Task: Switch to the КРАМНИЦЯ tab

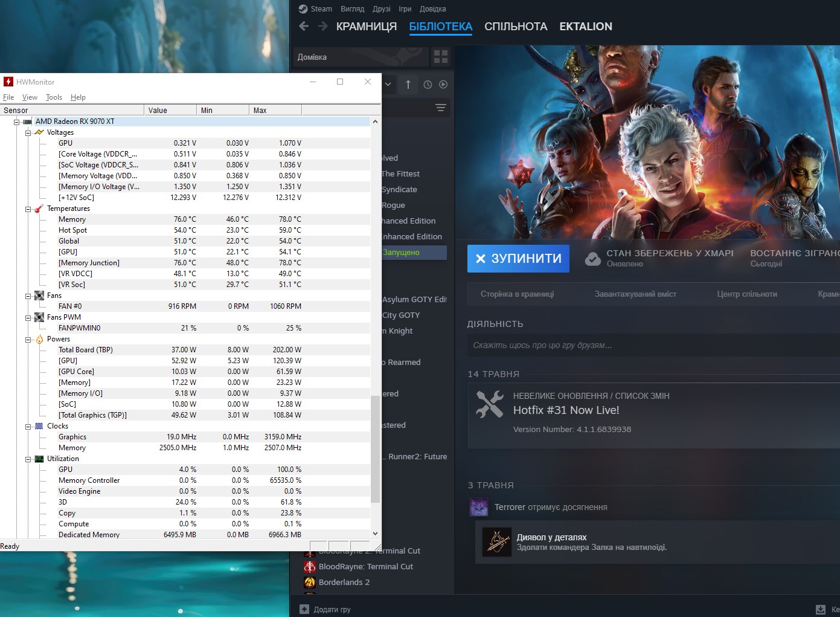Action: [367, 27]
